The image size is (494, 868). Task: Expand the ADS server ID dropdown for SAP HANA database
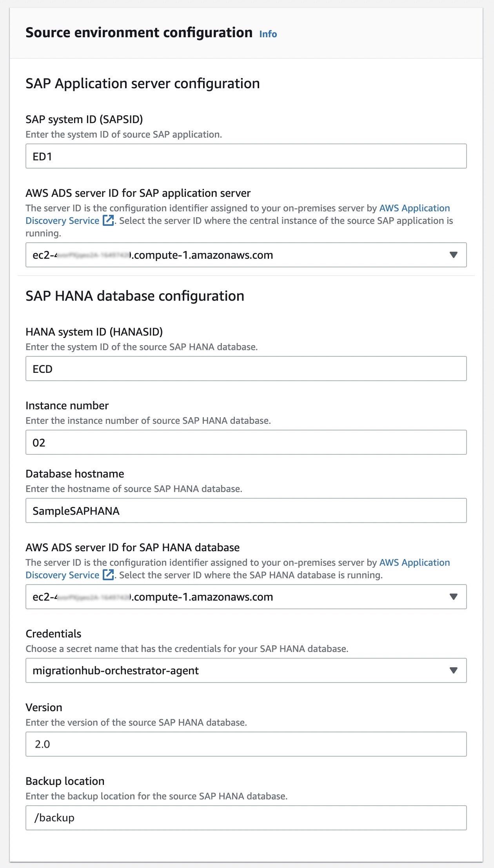(x=246, y=597)
